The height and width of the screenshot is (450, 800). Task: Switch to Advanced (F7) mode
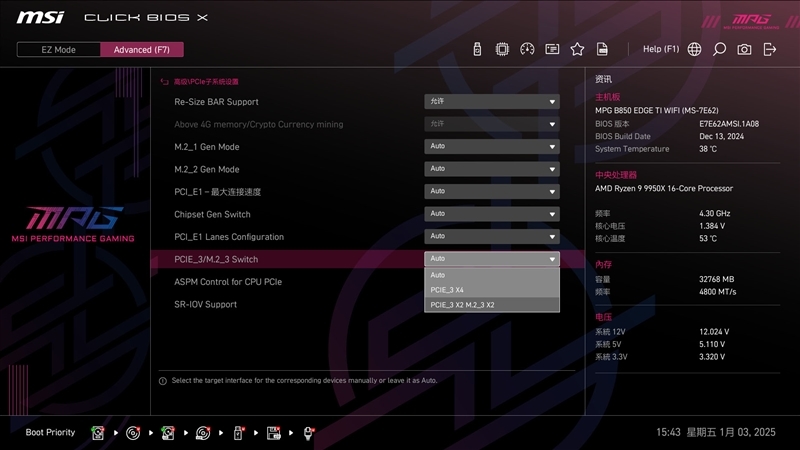pos(142,49)
